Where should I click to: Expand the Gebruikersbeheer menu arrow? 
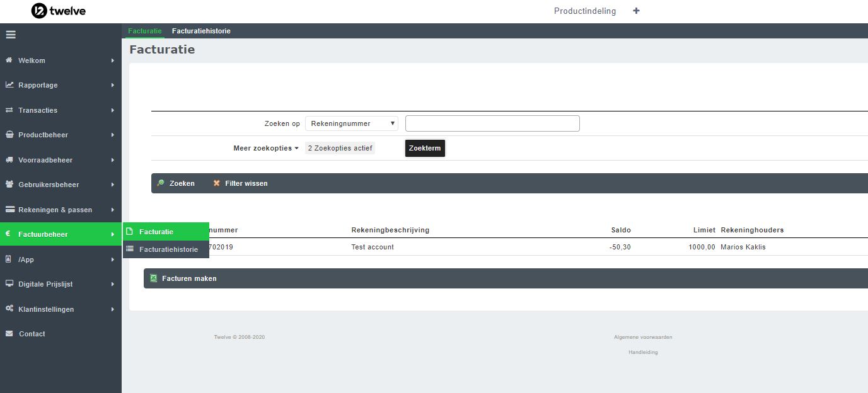click(113, 185)
